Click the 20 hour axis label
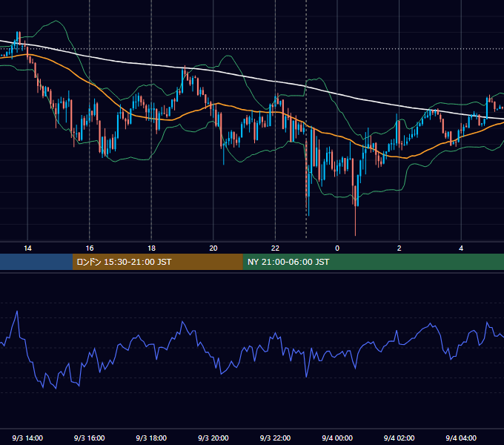Screen dimensions: 504x445 click(213, 248)
